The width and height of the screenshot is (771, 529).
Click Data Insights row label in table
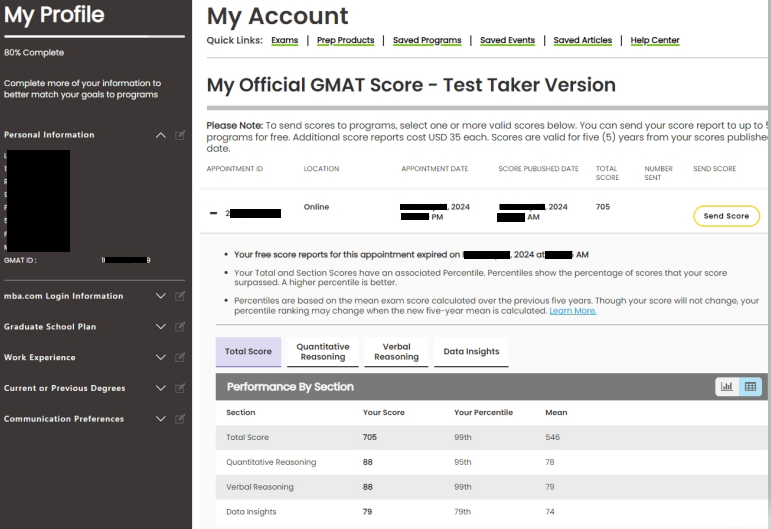tap(251, 512)
